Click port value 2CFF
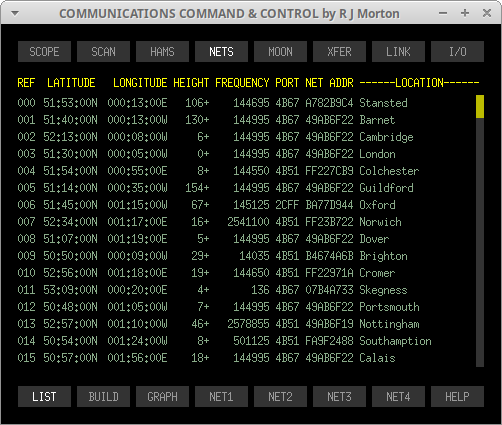Viewport: 502px width, 425px height. (x=287, y=205)
